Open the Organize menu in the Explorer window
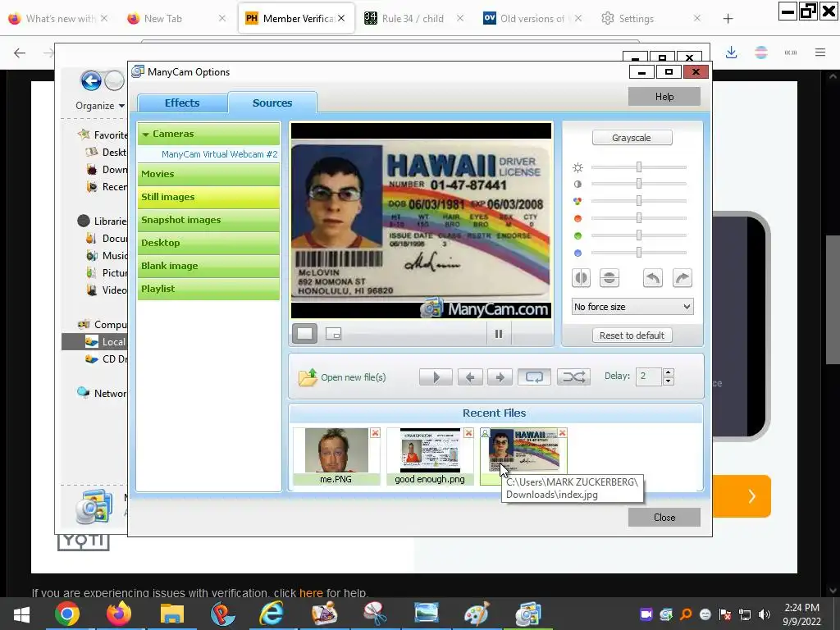This screenshot has width=840, height=630. click(100, 106)
